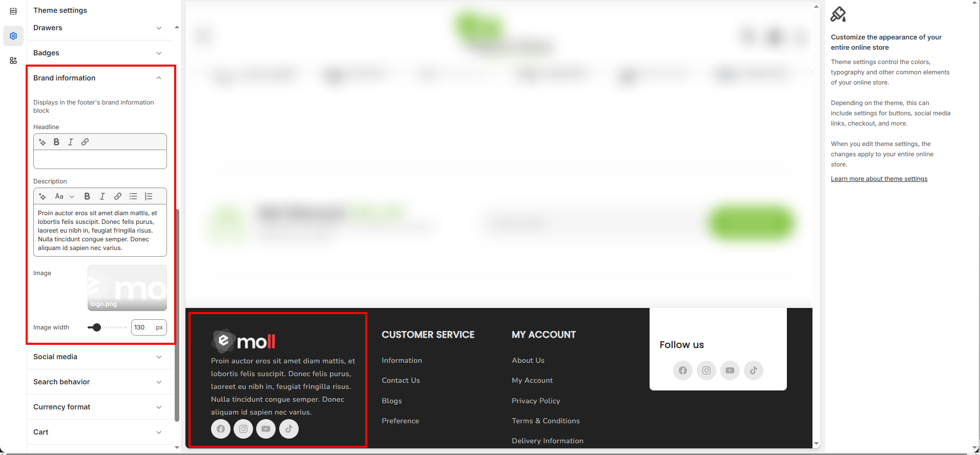This screenshot has height=455, width=980.
Task: Click the preview pane scrollbar down arrow
Action: coord(816,444)
